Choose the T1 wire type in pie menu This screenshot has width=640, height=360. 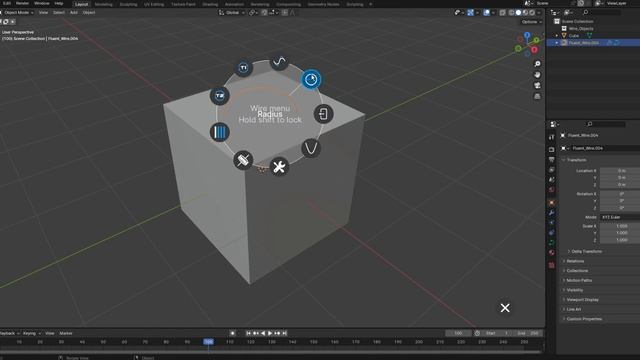pyautogui.click(x=244, y=68)
